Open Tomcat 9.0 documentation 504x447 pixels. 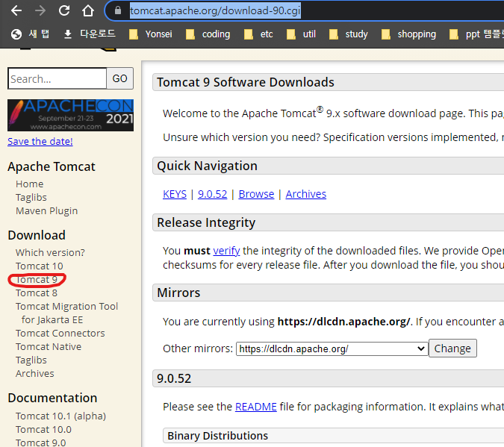point(41,443)
